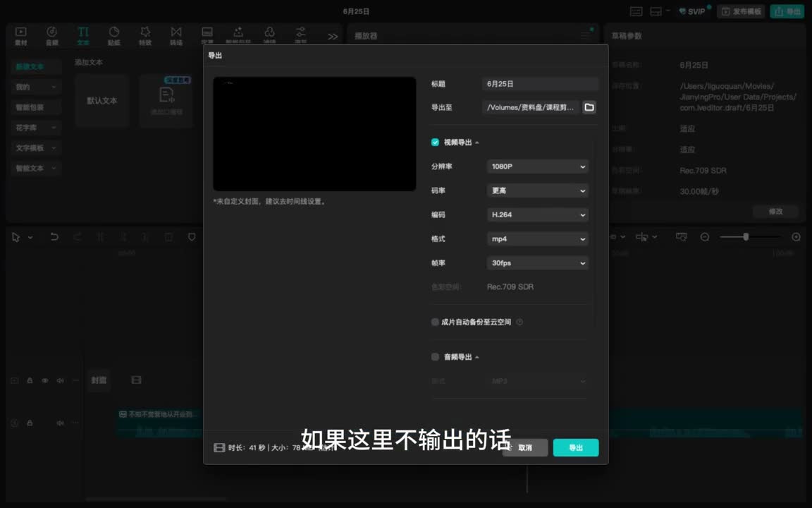Screen dimensions: 812x508
Task: Open the 转场 transitions tab
Action: (x=176, y=36)
